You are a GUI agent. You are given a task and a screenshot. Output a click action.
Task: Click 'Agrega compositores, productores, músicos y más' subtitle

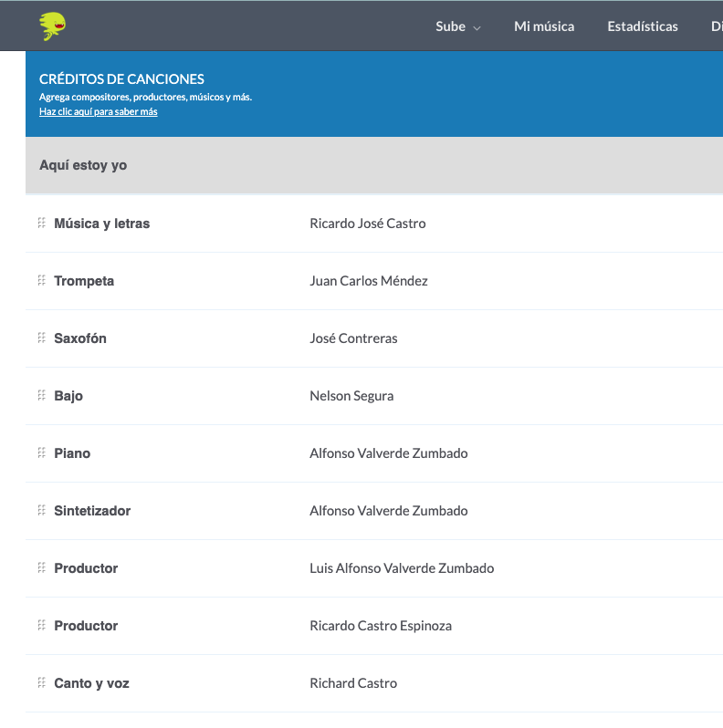[x=145, y=97]
